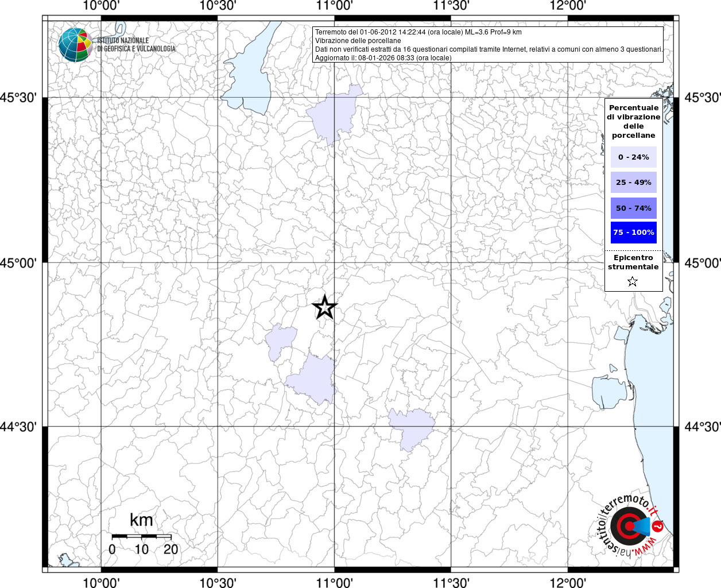Image resolution: width=721 pixels, height=588 pixels.
Task: Click the right axis label 44°30'
Action: tap(703, 427)
